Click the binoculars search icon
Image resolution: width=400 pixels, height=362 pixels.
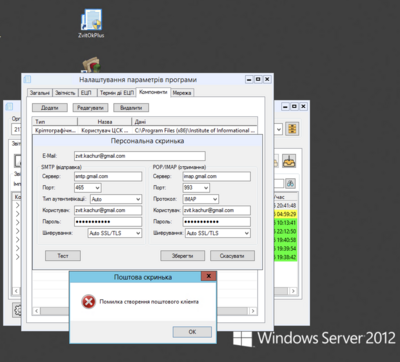point(290,183)
